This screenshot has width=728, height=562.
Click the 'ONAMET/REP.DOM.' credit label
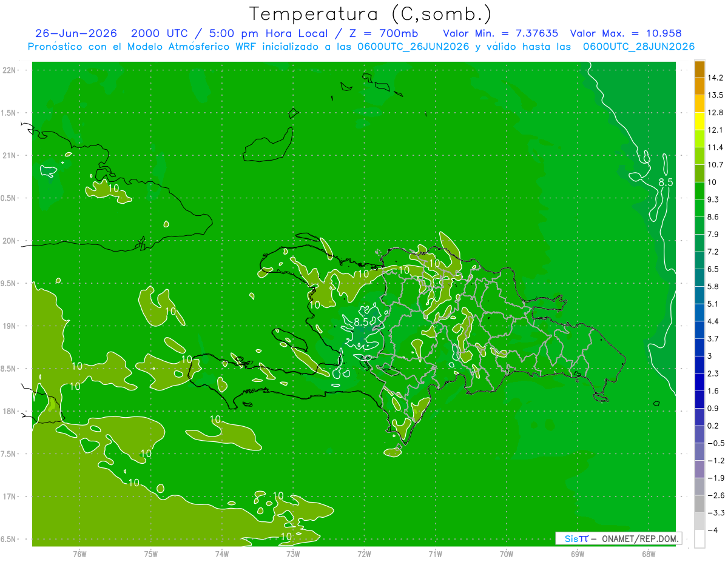[639, 538]
